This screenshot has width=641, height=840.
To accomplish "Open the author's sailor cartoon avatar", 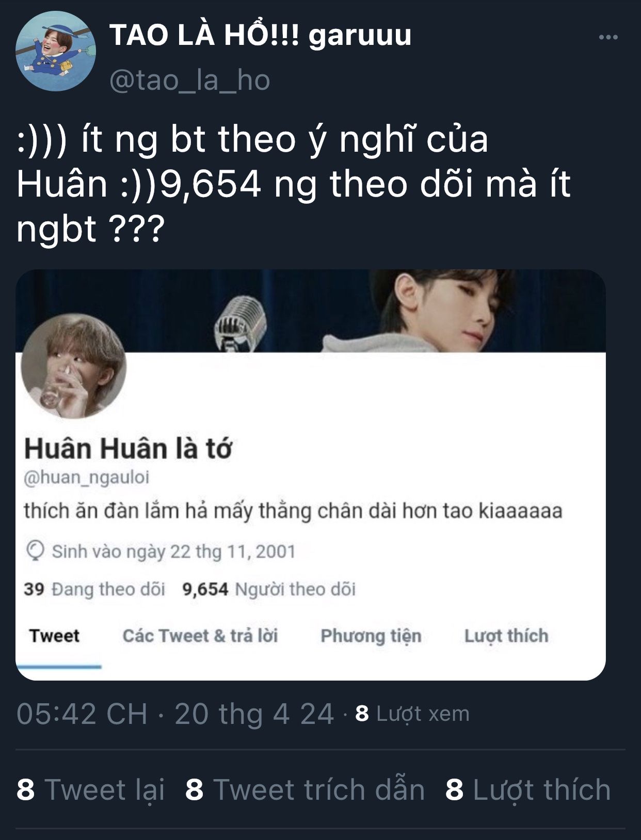I will point(55,52).
